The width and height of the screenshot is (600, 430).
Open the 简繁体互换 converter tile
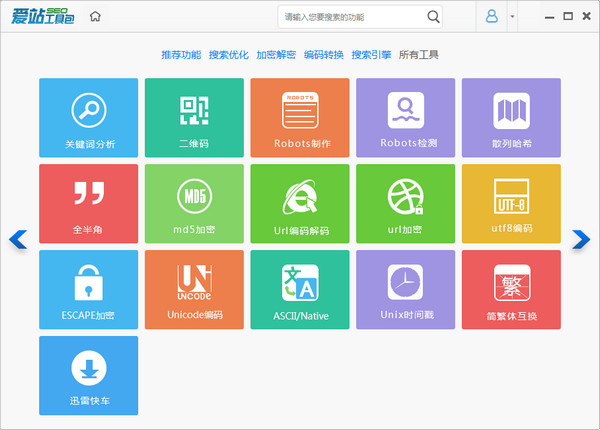point(511,289)
